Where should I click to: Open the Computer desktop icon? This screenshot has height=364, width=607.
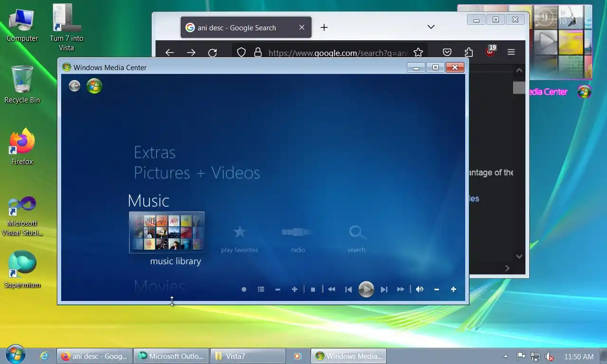pyautogui.click(x=22, y=24)
